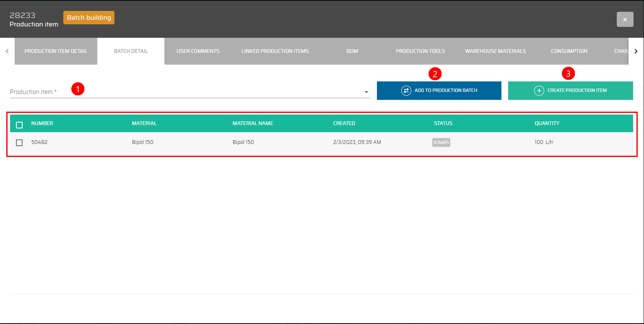This screenshot has height=324, width=644.
Task: Open the Warehouse Materials tab
Action: 495,51
